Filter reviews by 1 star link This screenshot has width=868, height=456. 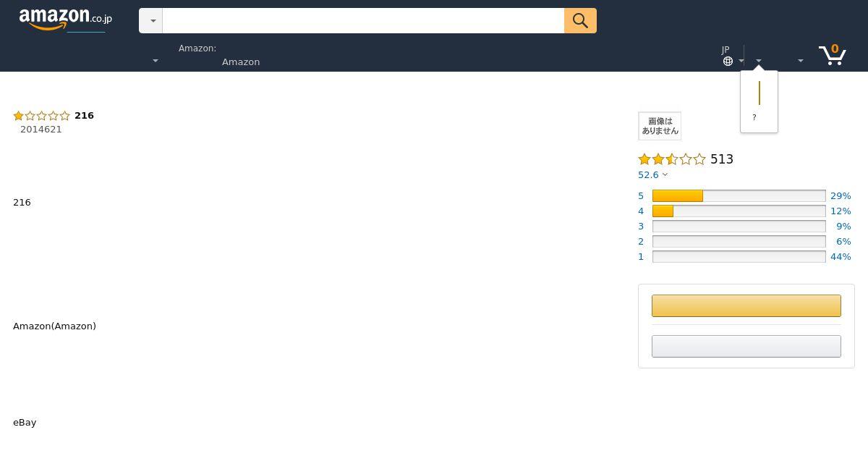tap(641, 257)
